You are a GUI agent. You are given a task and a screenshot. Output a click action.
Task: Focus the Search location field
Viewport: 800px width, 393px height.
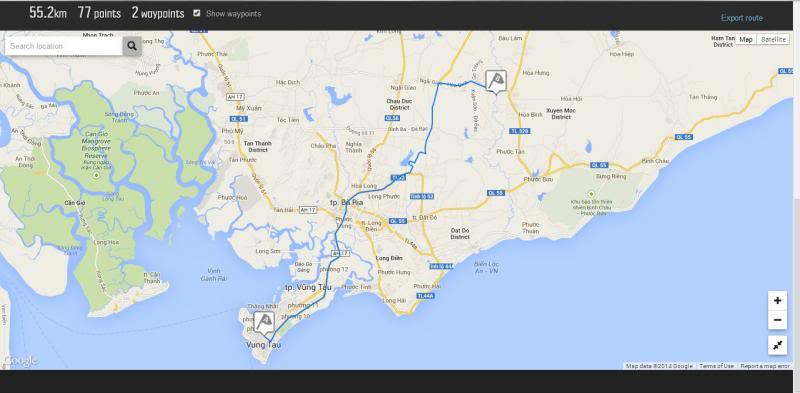coord(63,46)
